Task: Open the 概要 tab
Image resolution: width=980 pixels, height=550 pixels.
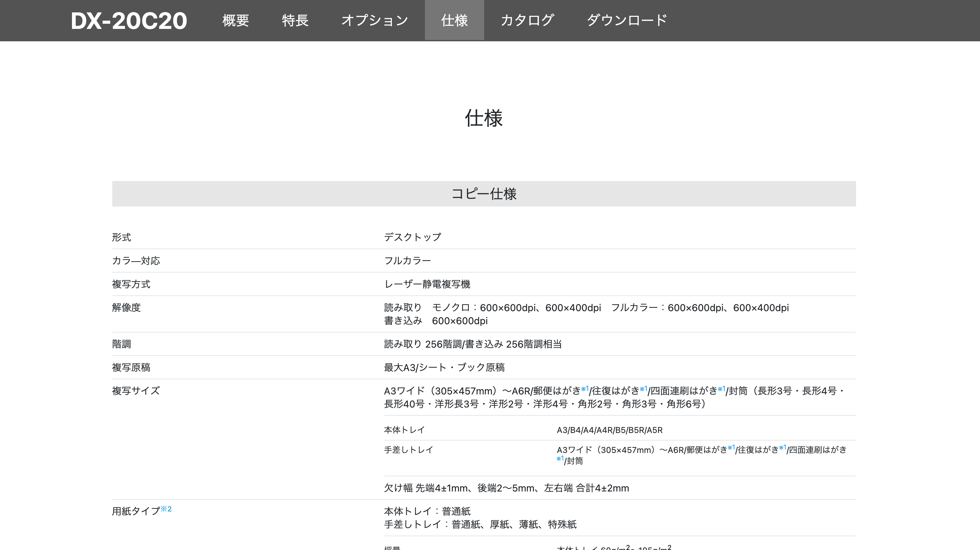Action: (236, 20)
